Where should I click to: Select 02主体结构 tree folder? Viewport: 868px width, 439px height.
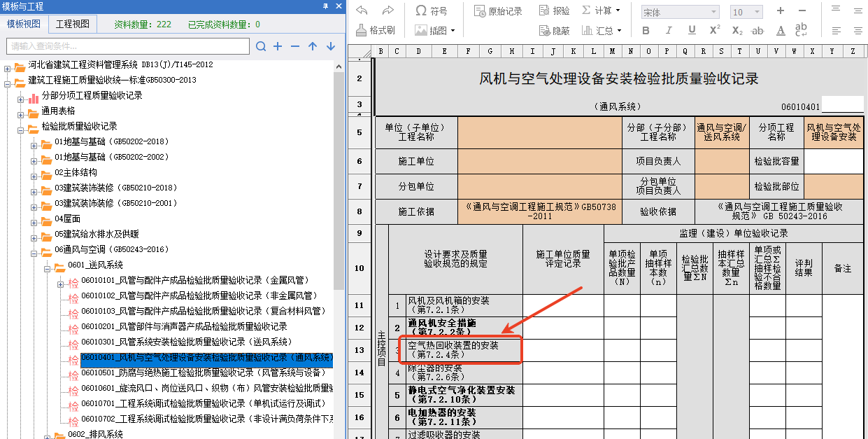[76, 172]
